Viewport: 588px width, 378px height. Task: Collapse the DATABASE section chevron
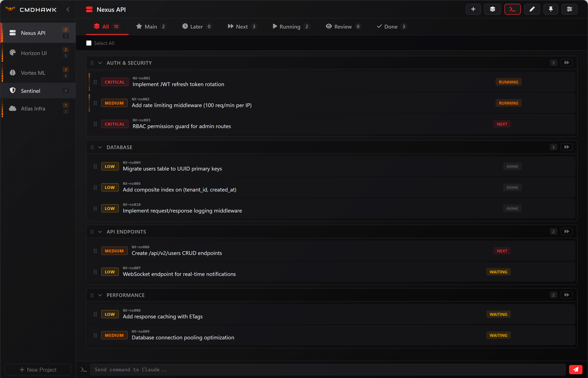tap(100, 147)
